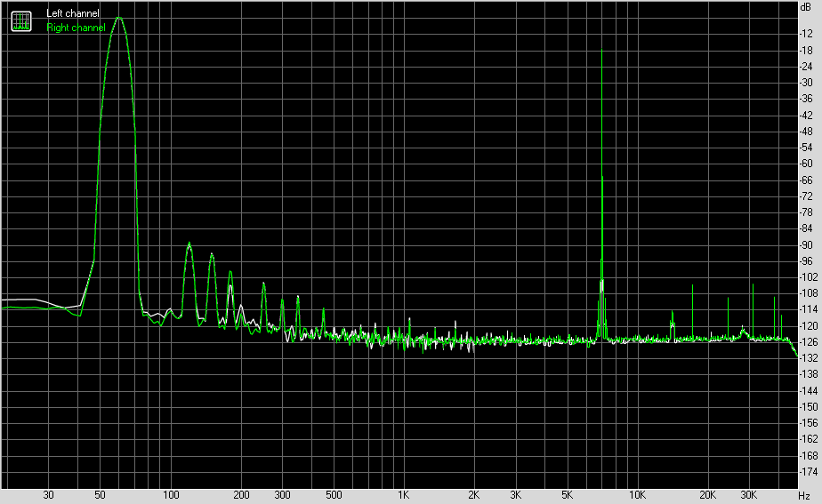The width and height of the screenshot is (822, 504).
Task: Click the -138 dB axis label
Action: tap(809, 374)
